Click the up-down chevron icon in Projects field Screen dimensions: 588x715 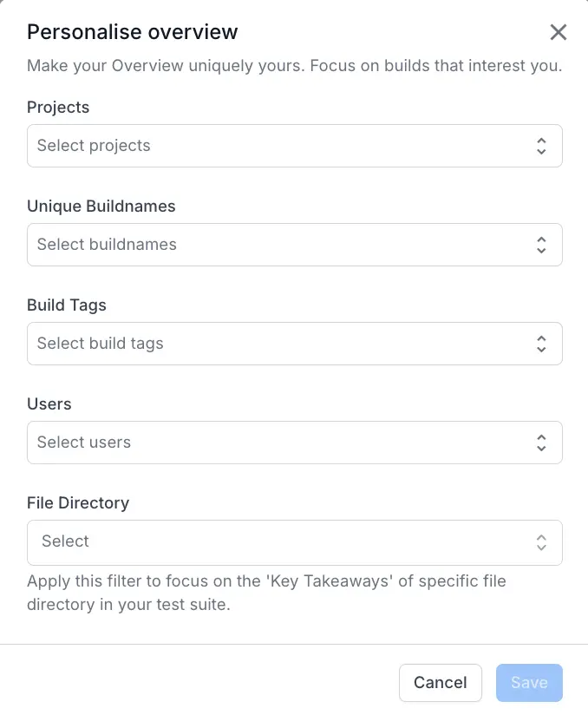pos(541,146)
